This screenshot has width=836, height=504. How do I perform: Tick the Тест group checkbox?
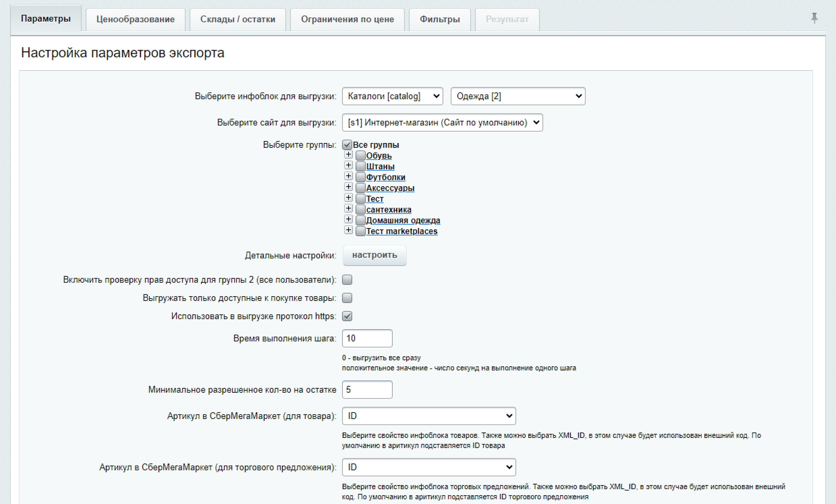click(x=360, y=199)
